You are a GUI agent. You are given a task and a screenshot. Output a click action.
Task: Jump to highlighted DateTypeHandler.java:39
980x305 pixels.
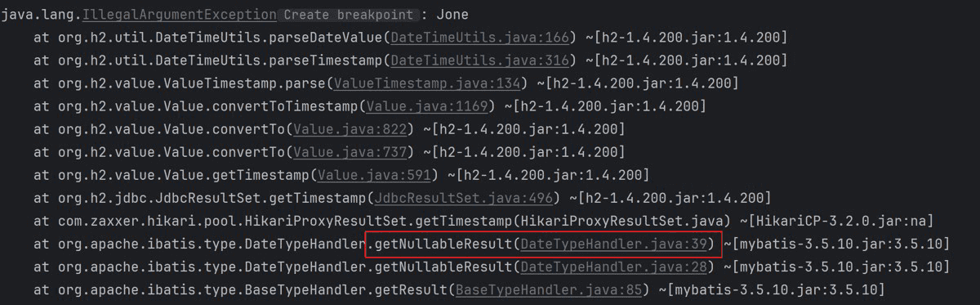click(x=617, y=244)
